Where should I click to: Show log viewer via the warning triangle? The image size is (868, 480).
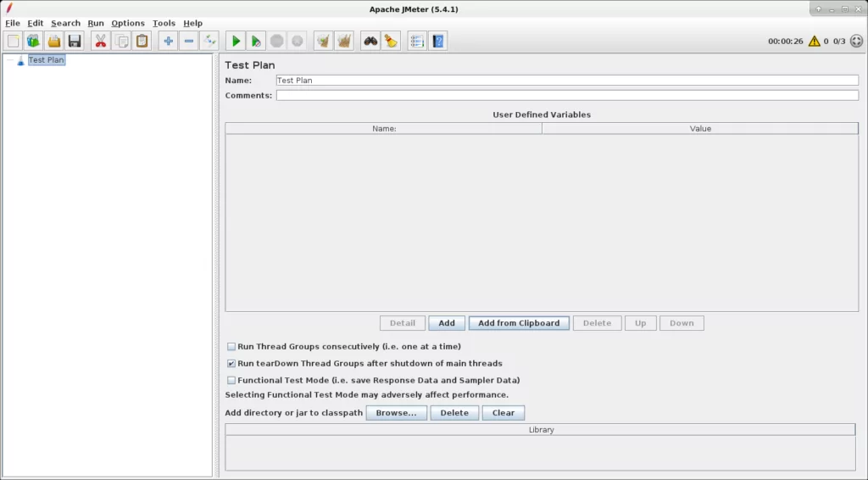pyautogui.click(x=814, y=41)
